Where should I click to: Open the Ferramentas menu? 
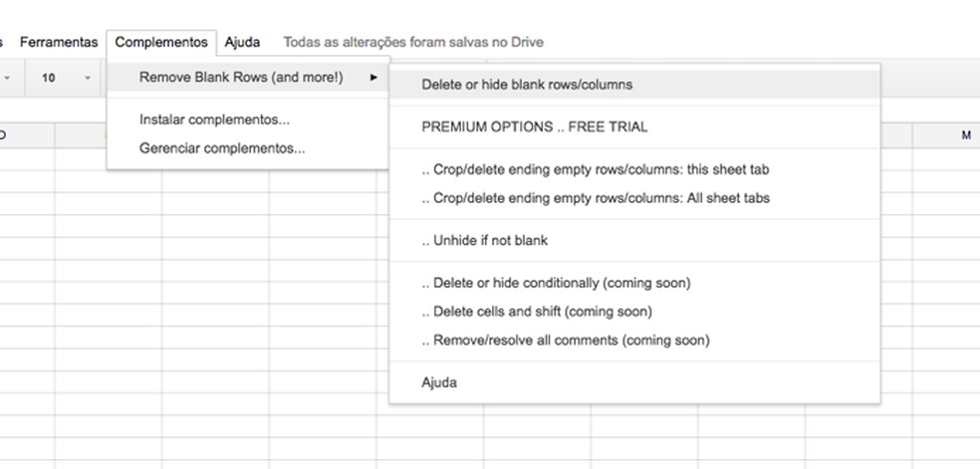point(59,43)
